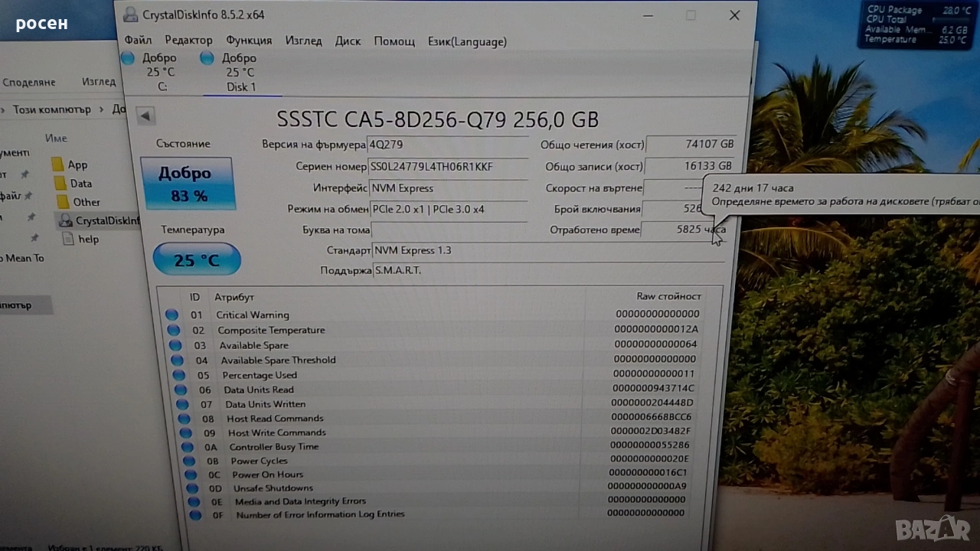The image size is (980, 551).
Task: Click the serial number field
Action: tap(448, 167)
